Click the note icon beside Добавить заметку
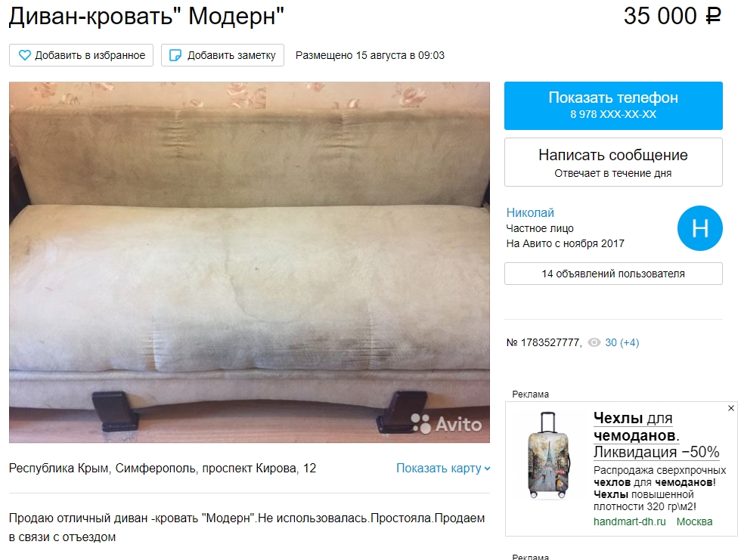Viewport: 741px width, 560px height. point(175,55)
